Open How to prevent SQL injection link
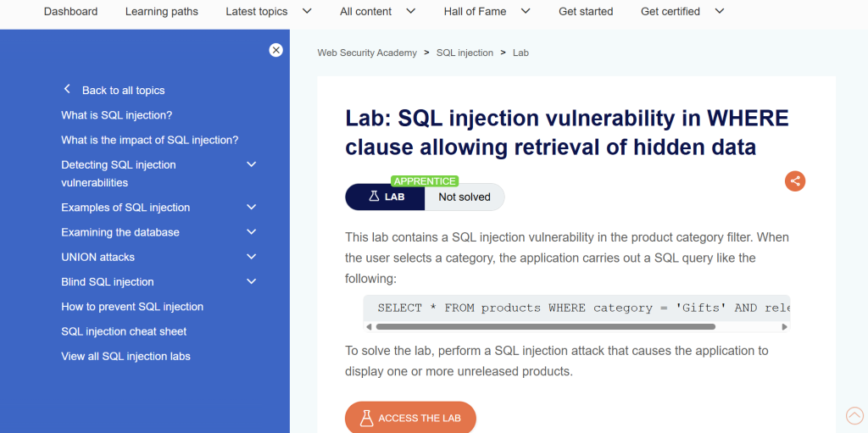The height and width of the screenshot is (433, 868). pyautogui.click(x=132, y=306)
